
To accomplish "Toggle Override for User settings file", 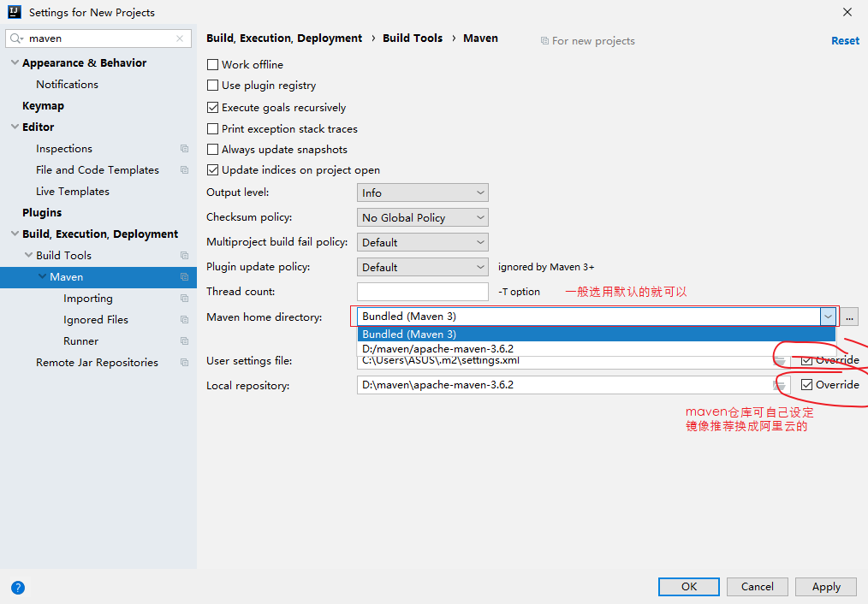I will [807, 361].
